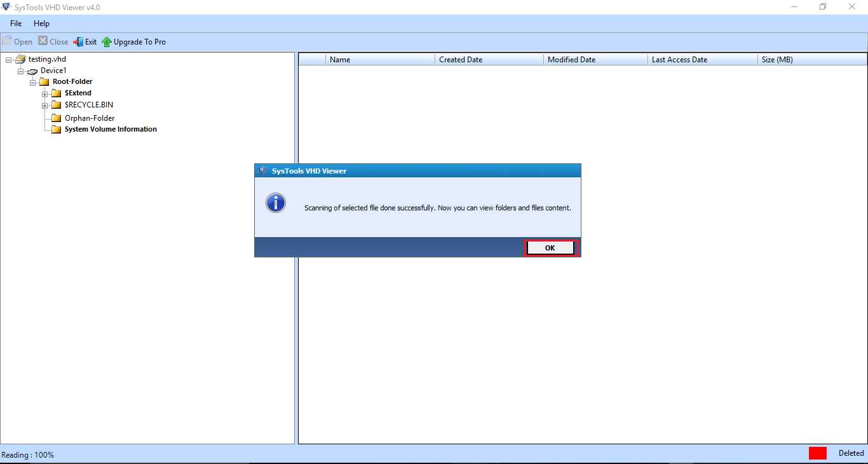Select Root-Folder in the tree
Viewport: 868px width, 464px height.
tap(72, 81)
